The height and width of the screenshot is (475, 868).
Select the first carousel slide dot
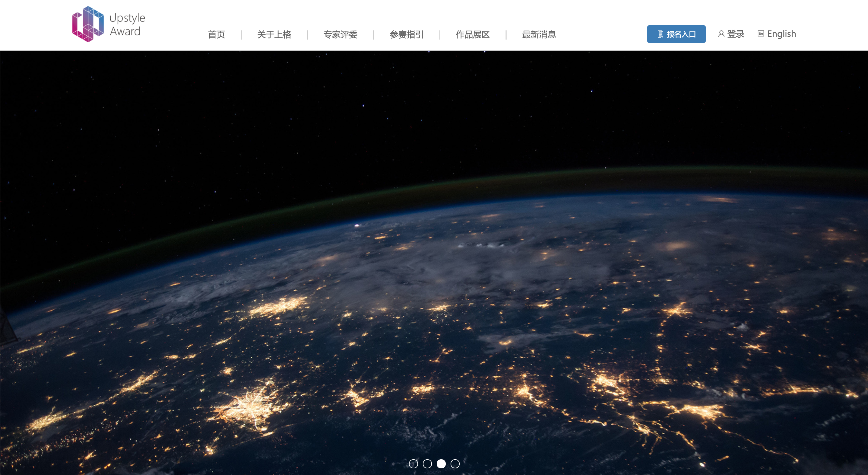(x=413, y=464)
